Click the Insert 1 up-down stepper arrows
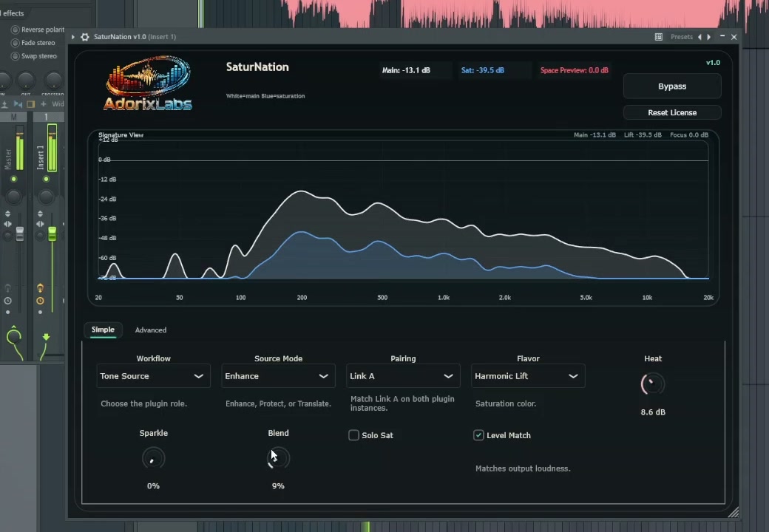Viewport: 769px width, 532px height. click(40, 214)
